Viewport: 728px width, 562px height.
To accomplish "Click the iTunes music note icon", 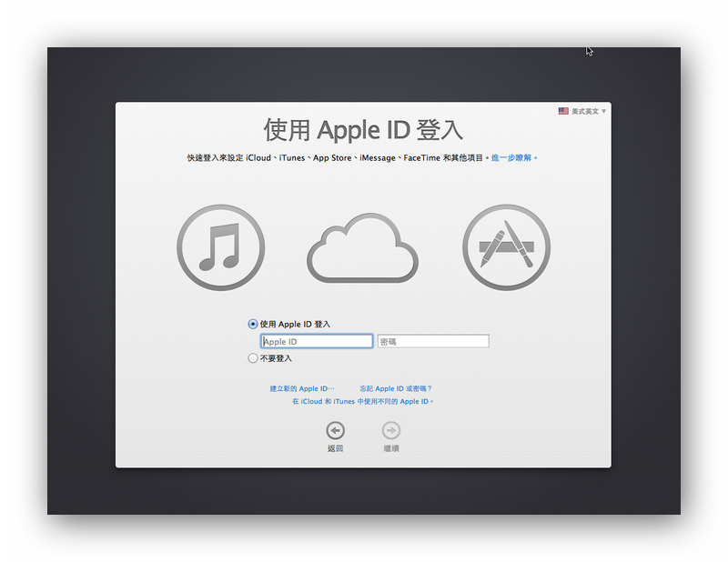I will coord(221,247).
